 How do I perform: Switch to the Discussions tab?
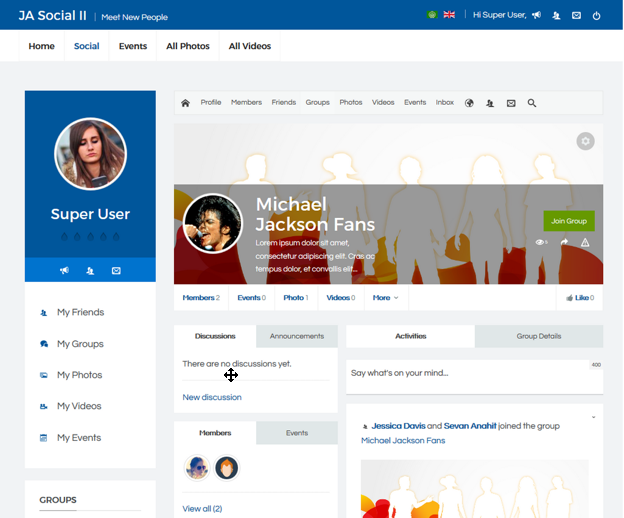click(x=215, y=336)
